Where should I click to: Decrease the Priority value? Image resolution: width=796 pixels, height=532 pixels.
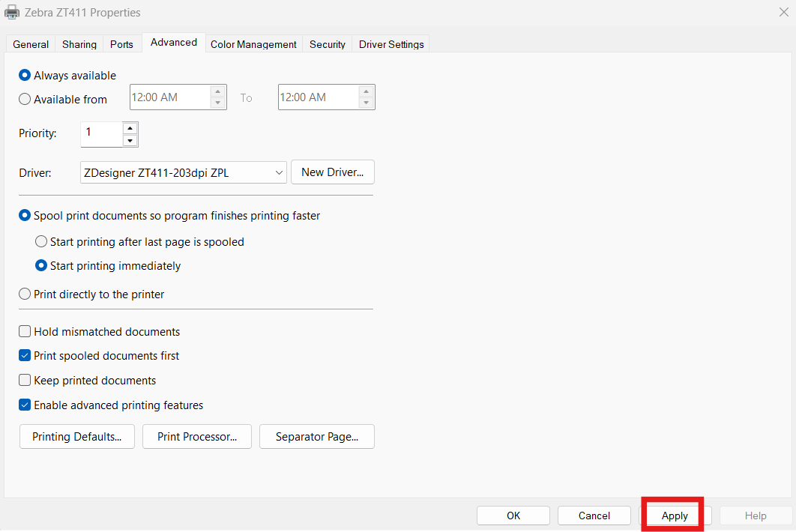point(130,141)
